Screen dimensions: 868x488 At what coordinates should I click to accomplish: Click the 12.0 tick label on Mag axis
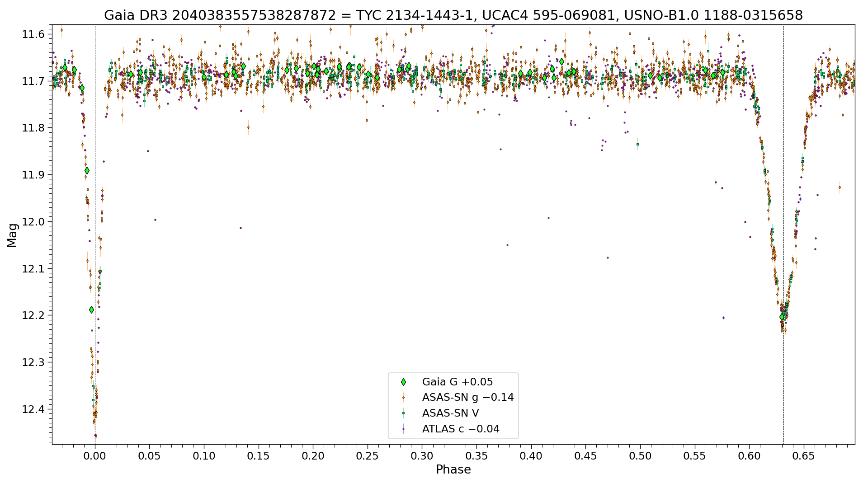coord(33,222)
